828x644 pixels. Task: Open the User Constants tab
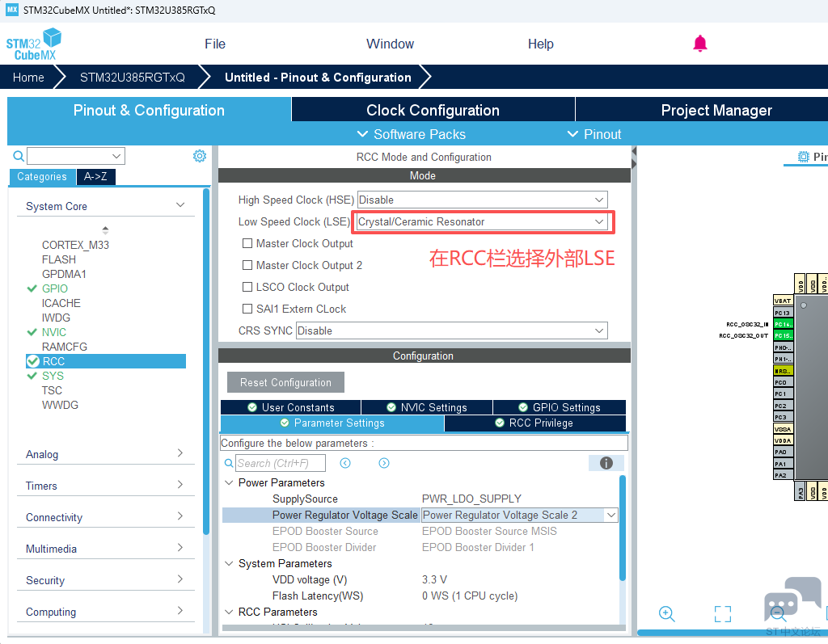[291, 407]
